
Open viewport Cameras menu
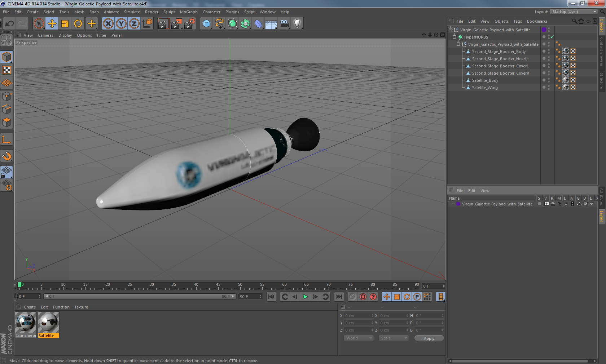point(45,35)
